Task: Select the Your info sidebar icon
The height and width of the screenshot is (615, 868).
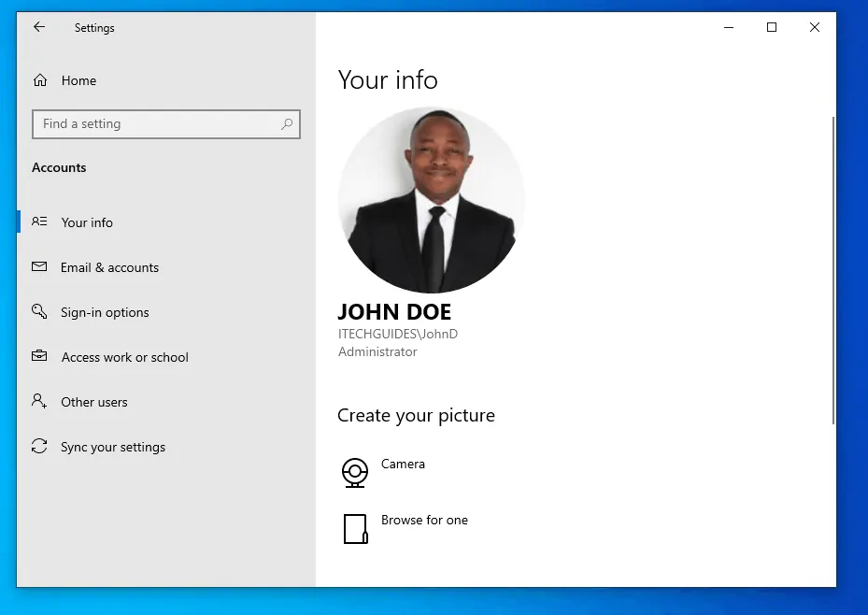Action: pos(39,222)
